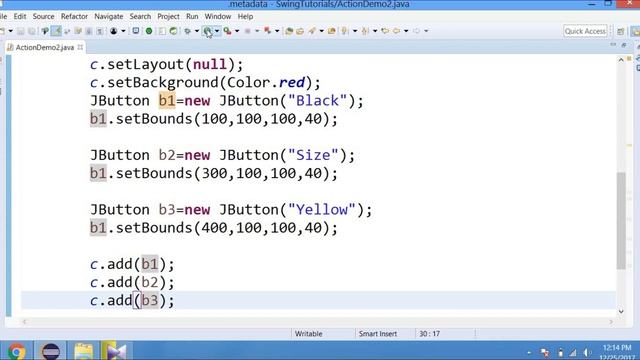
Task: Open the Forward history dropdown arrow
Action: pos(426,31)
